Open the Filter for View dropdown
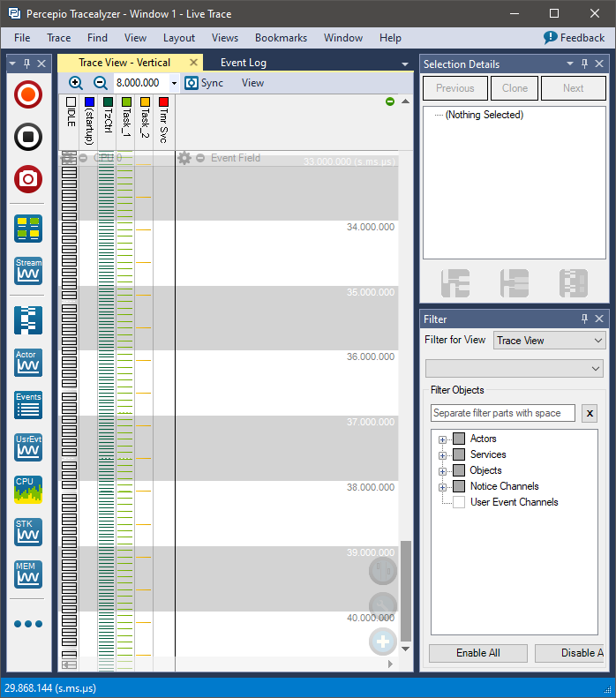This screenshot has height=698, width=616. pyautogui.click(x=549, y=341)
